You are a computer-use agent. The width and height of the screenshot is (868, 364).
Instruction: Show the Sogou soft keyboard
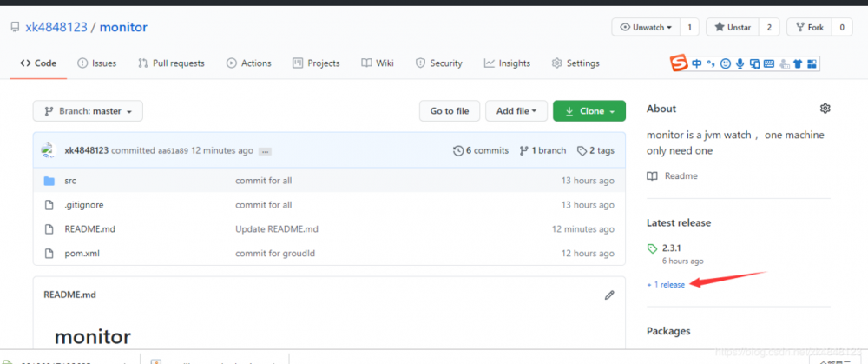(769, 63)
